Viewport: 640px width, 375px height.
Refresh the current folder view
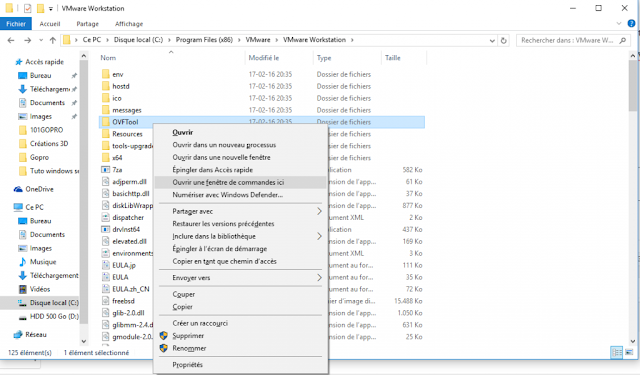pos(504,40)
